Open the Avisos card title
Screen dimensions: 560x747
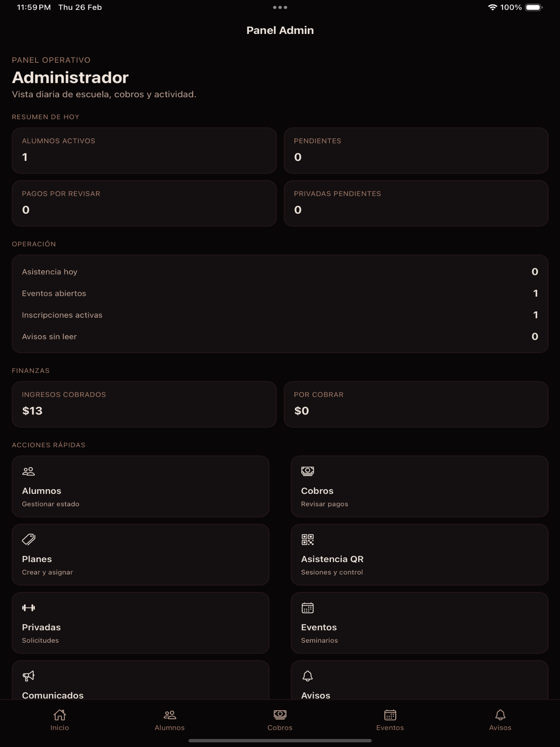[x=316, y=695]
